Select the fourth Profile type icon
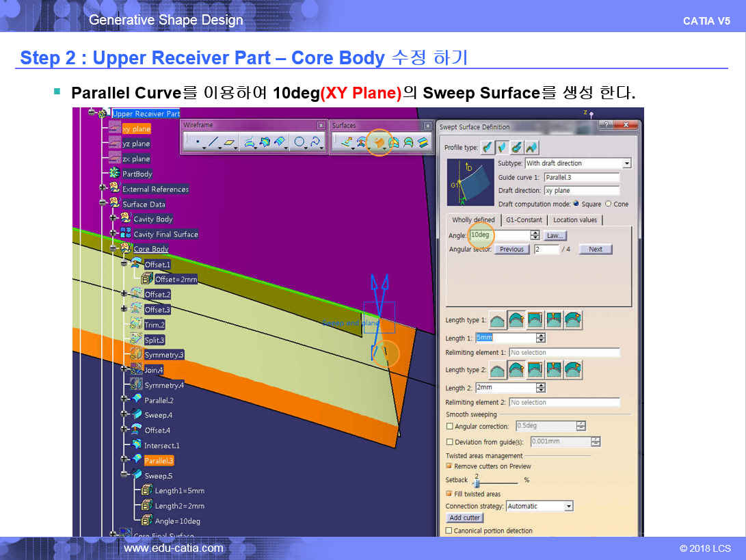Image resolution: width=746 pixels, height=560 pixels. point(531,147)
